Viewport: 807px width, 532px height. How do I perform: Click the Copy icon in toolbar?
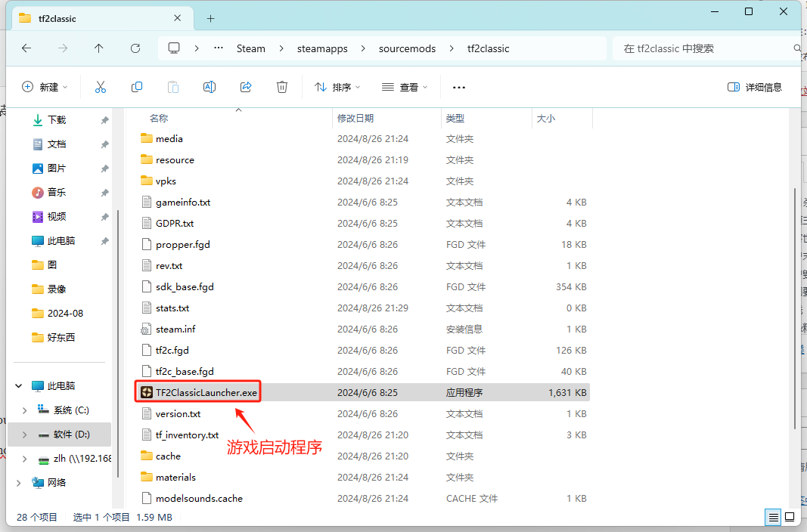(136, 88)
